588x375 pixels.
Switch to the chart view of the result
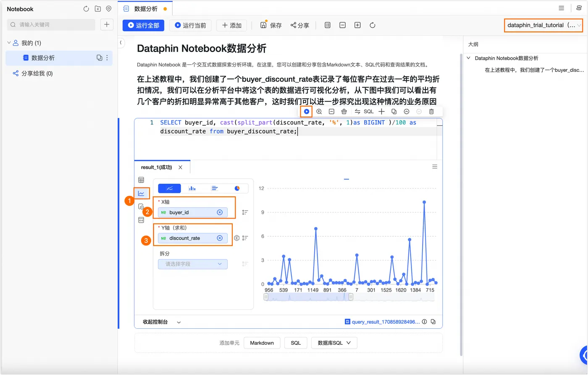(x=142, y=193)
